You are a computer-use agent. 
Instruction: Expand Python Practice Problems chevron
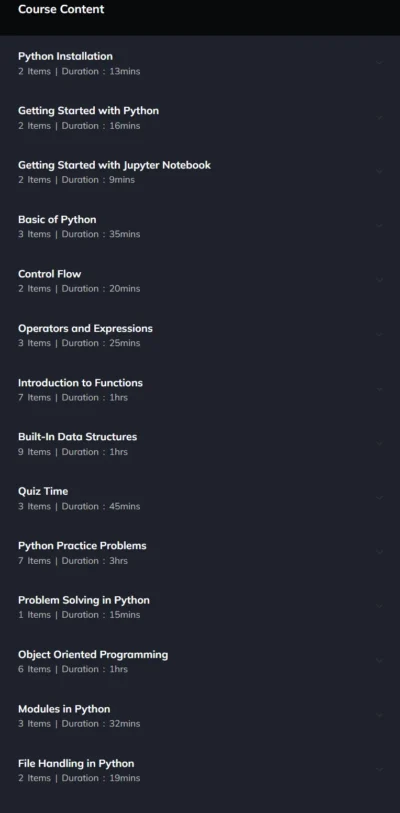(x=379, y=552)
